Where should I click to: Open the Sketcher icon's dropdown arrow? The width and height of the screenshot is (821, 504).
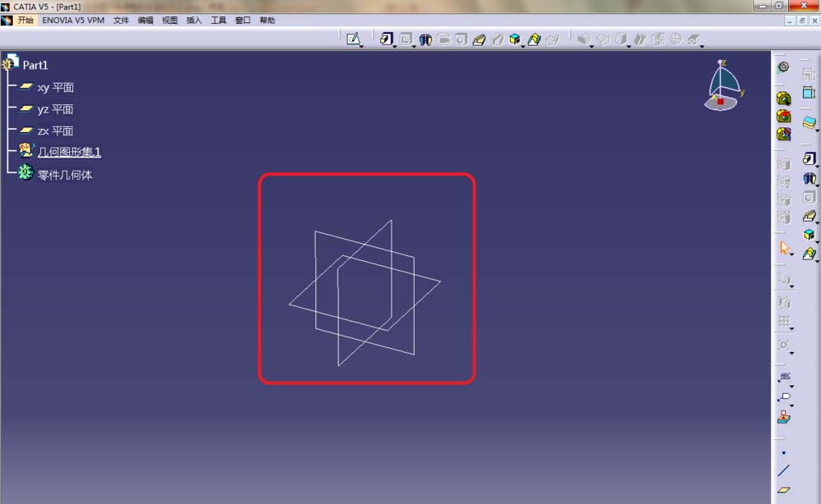pos(362,47)
